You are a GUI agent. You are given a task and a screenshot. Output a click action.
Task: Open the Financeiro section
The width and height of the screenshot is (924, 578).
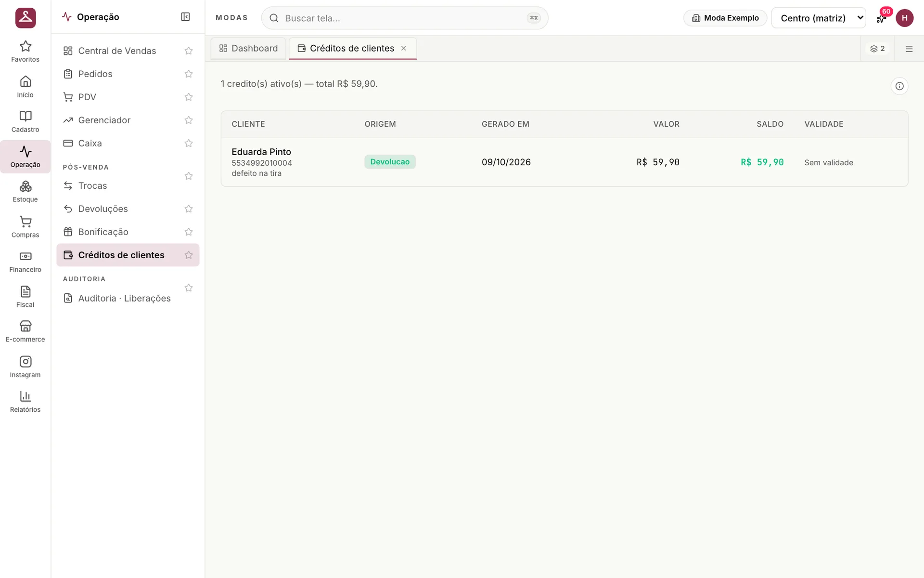click(x=25, y=262)
